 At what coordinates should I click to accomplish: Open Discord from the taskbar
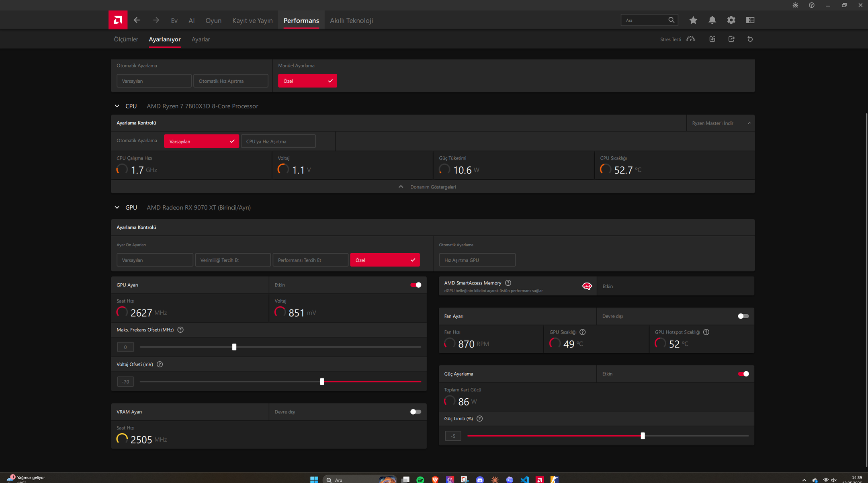(x=480, y=479)
